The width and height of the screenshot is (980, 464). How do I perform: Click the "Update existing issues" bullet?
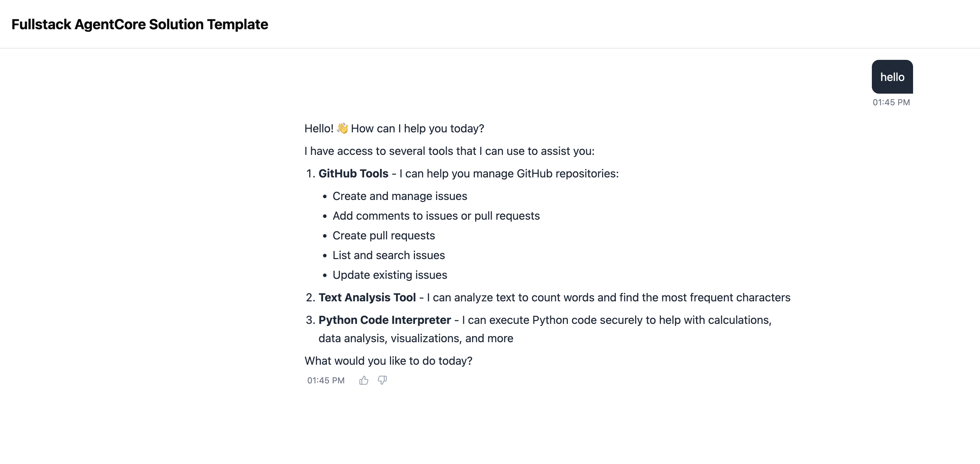pyautogui.click(x=390, y=275)
